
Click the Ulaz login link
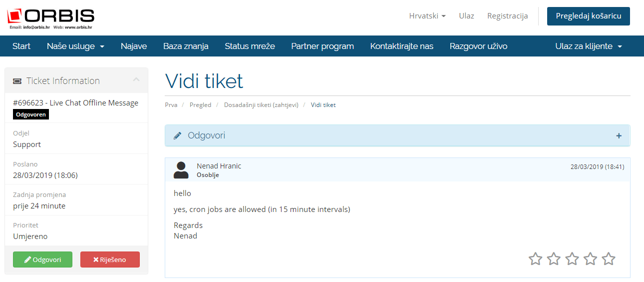click(x=467, y=16)
